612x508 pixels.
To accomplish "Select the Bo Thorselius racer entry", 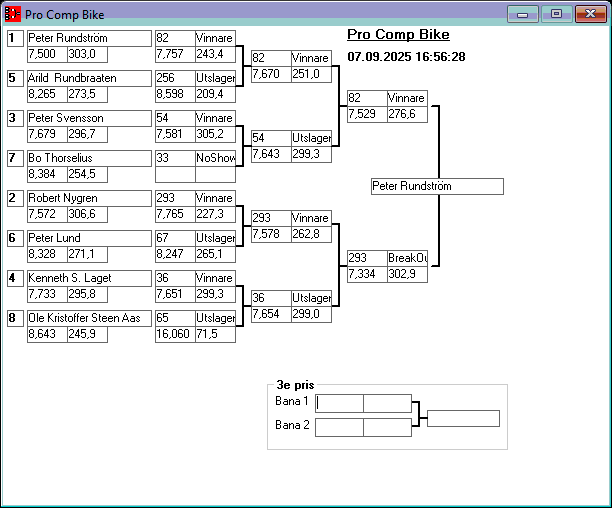I will coord(88,158).
